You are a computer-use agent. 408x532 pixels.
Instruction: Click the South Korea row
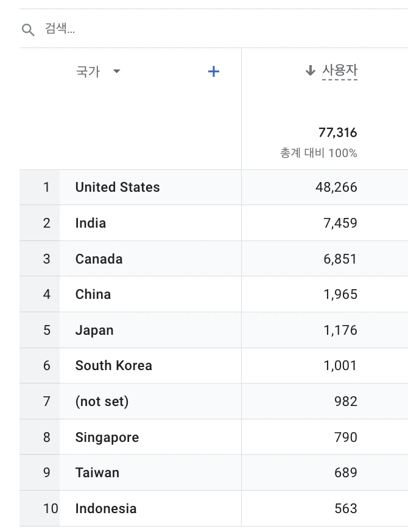coord(114,366)
